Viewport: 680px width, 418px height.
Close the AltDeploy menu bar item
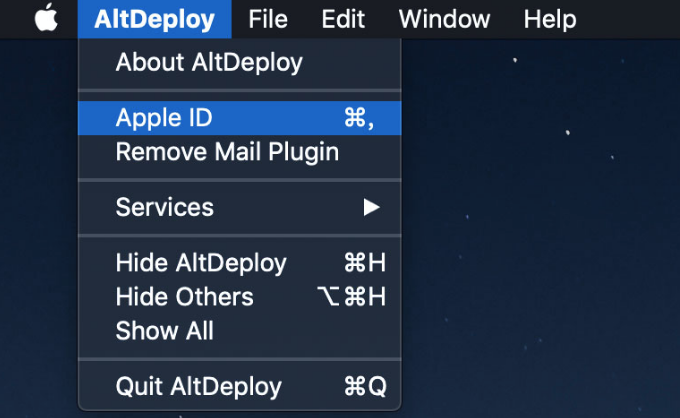point(155,19)
